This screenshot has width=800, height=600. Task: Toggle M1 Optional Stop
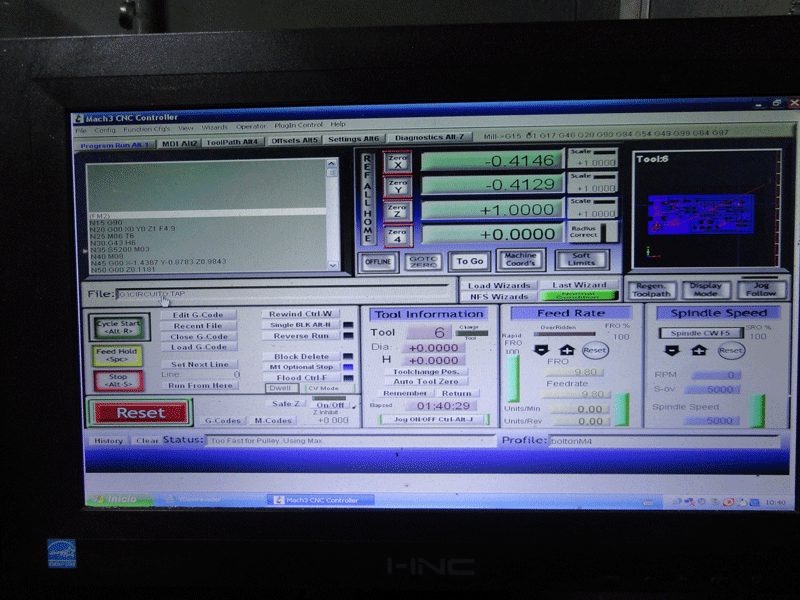(301, 367)
